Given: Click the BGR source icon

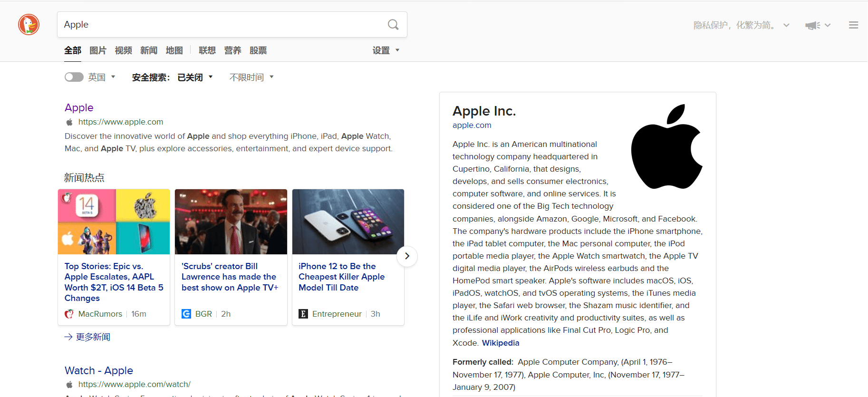Looking at the screenshot, I should coord(186,314).
